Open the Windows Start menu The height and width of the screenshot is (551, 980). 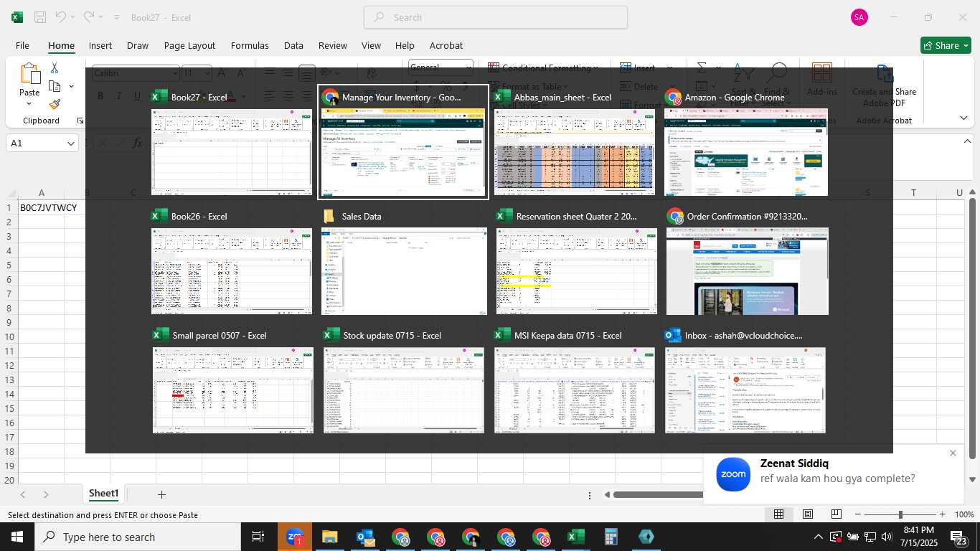pos(17,537)
